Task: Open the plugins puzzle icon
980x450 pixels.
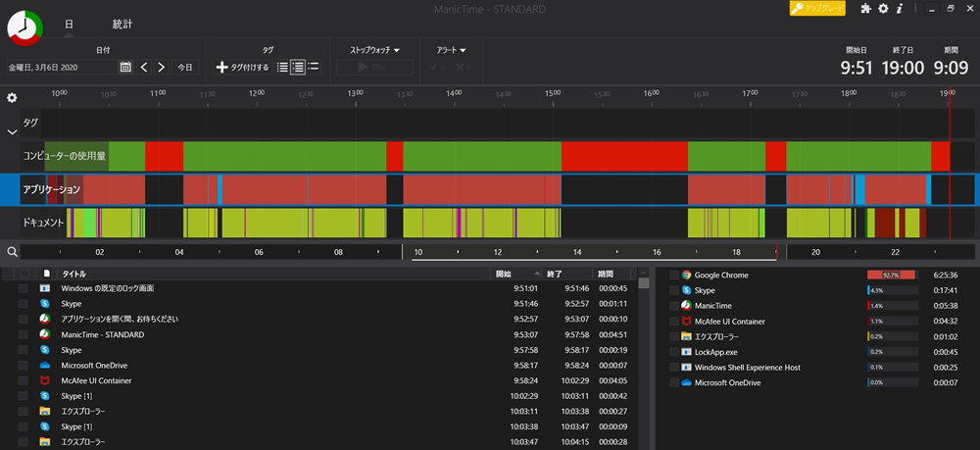Action: 865,9
